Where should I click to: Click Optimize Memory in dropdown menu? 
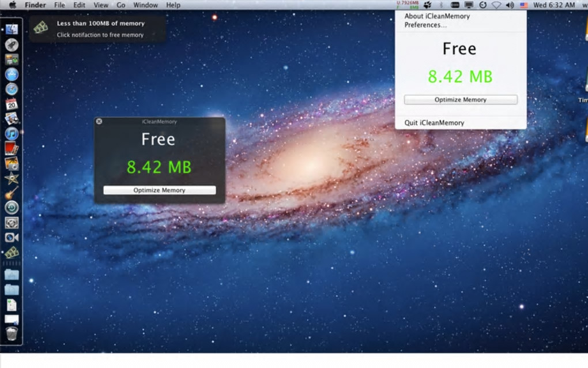[461, 99]
